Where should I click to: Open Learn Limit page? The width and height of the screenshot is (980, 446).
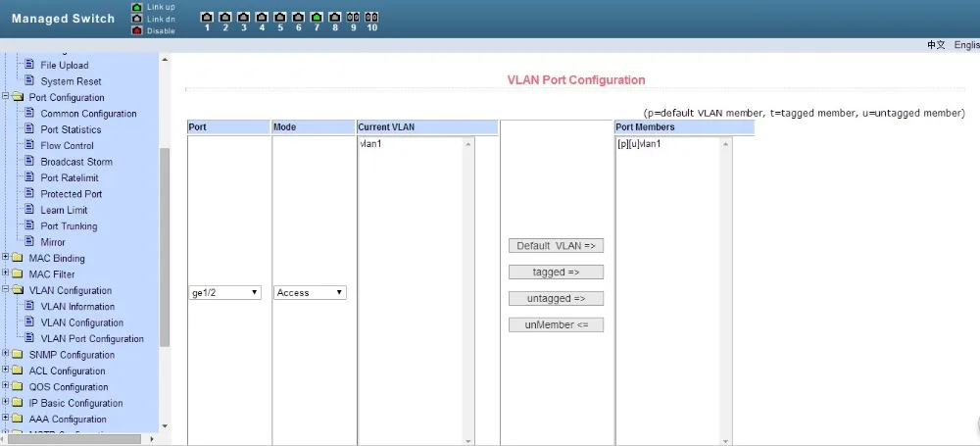point(65,210)
